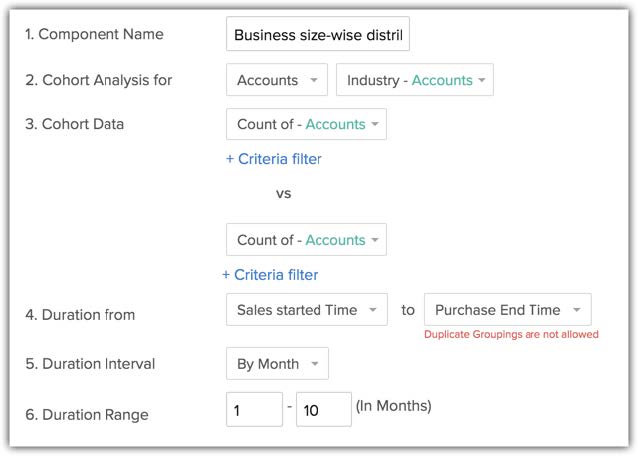Image resolution: width=638 pixels, height=456 pixels.
Task: Click the "1. Component Name" label
Action: (94, 34)
